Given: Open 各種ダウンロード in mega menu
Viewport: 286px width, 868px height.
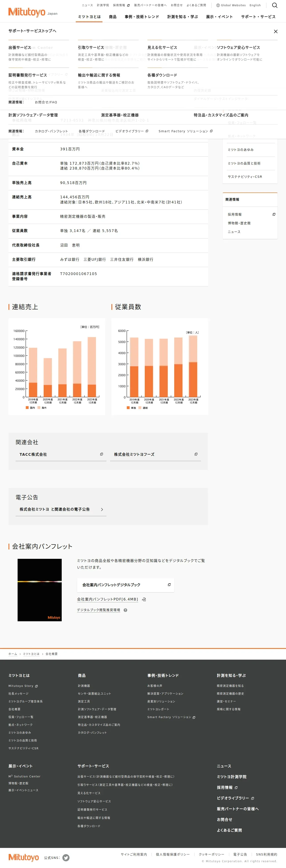Looking at the screenshot, I should (x=162, y=75).
